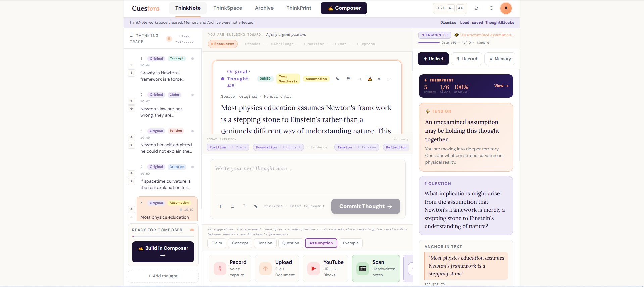Click the Scan camera icon

362,269
